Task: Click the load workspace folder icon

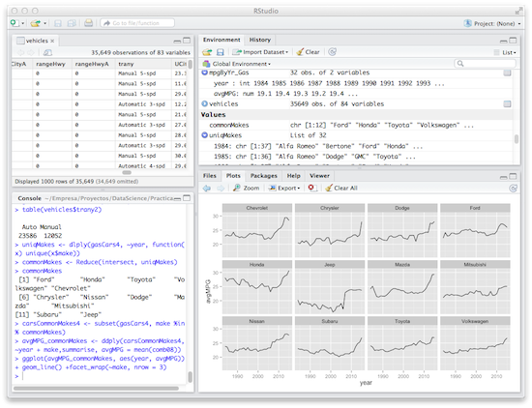Action: point(207,52)
